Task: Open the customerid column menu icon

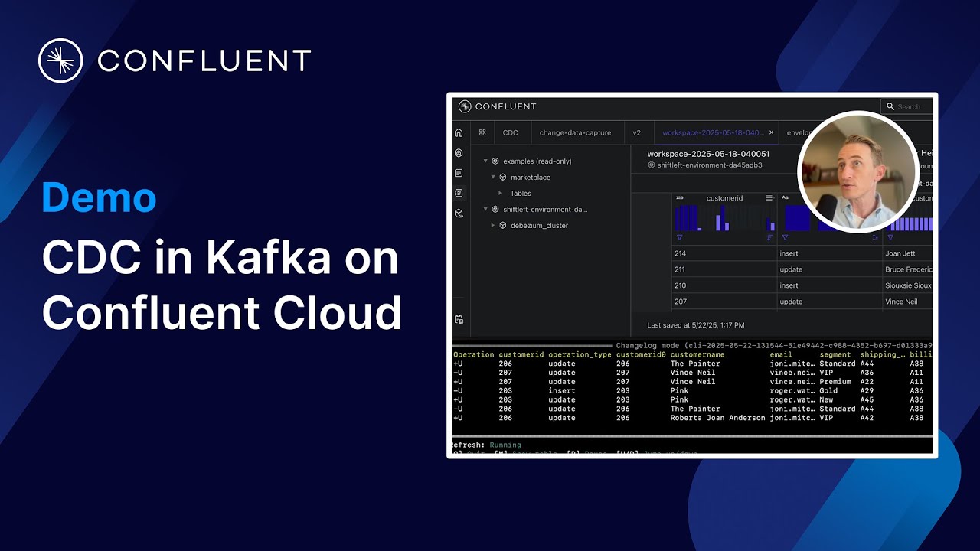Action: pos(769,198)
